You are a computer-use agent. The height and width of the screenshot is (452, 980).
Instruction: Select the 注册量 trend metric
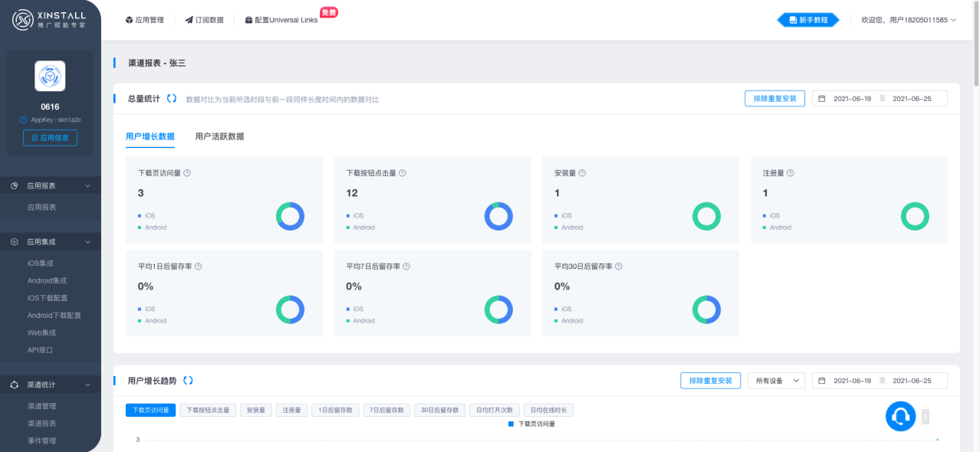(292, 410)
